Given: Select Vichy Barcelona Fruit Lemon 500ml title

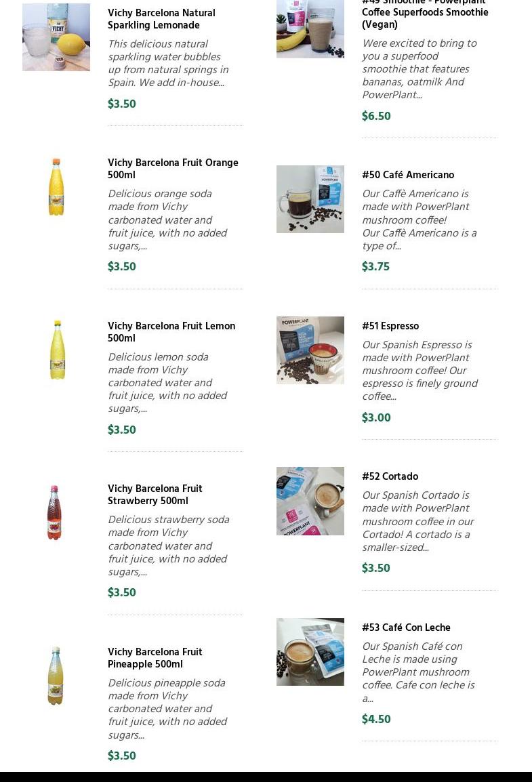Looking at the screenshot, I should click(171, 332).
